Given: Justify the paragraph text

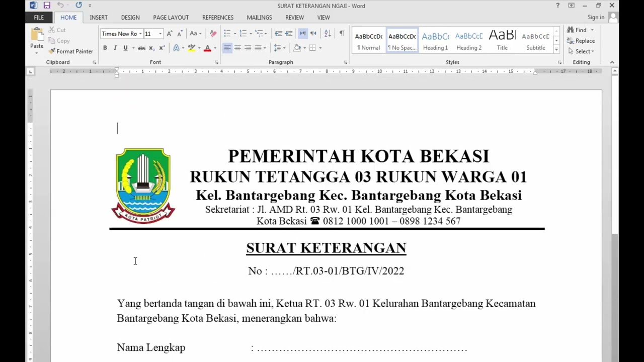Looking at the screenshot, I should pyautogui.click(x=258, y=48).
